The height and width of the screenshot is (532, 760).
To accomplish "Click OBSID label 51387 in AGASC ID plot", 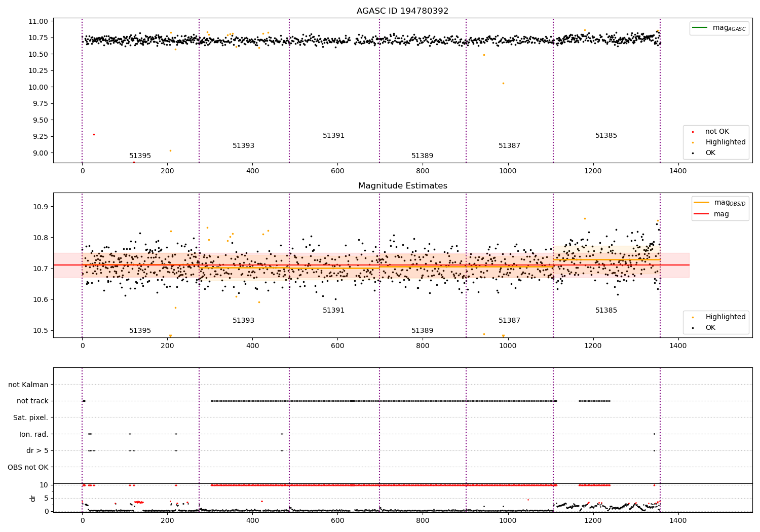I will coord(509,146).
